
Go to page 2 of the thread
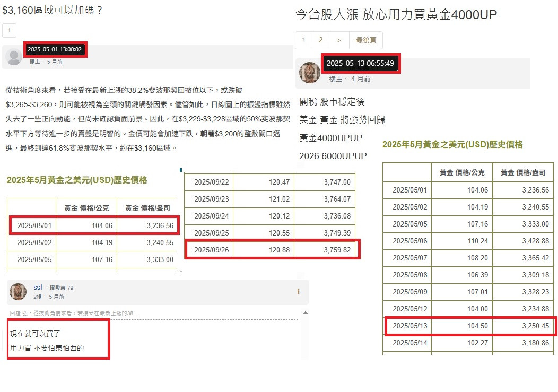[320, 40]
